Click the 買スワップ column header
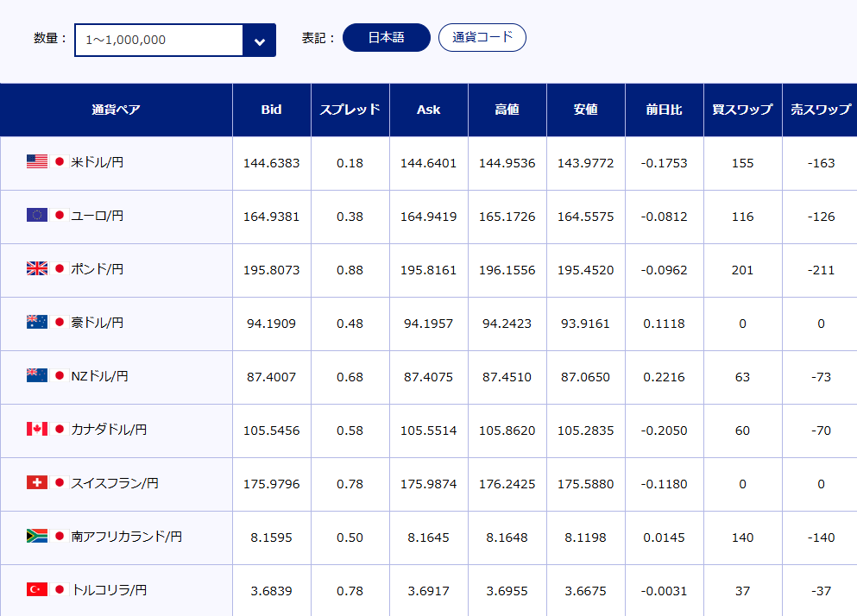This screenshot has height=616, width=857. click(x=743, y=110)
